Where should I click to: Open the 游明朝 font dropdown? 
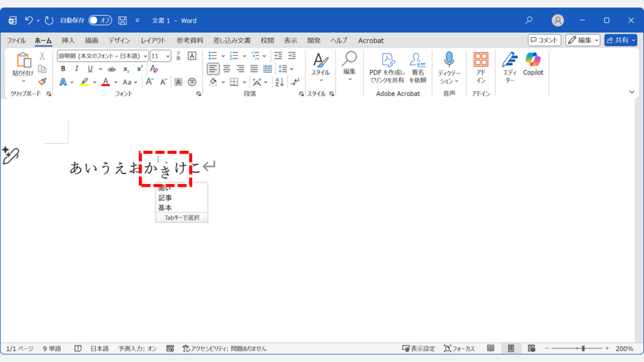tap(146, 55)
